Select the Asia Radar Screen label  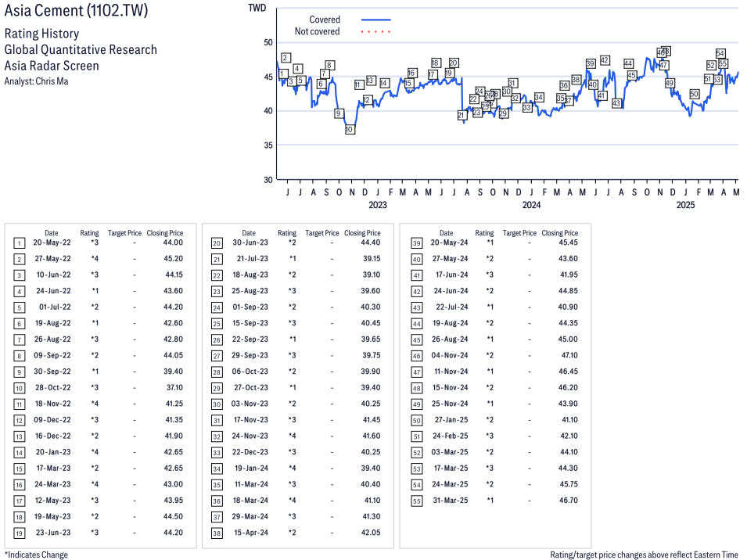[52, 66]
